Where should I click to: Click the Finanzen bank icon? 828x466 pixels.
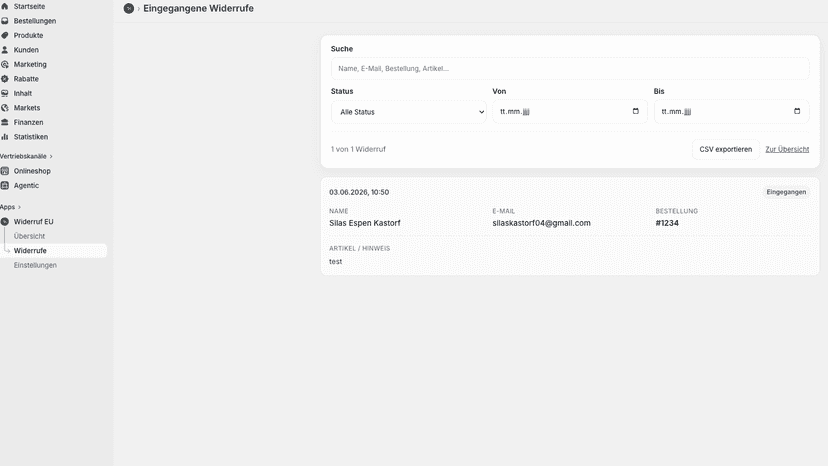click(x=5, y=122)
